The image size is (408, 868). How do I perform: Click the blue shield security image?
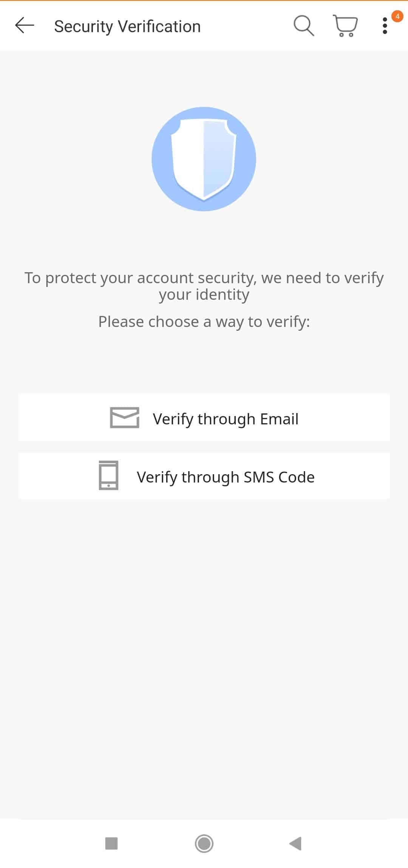pos(204,159)
